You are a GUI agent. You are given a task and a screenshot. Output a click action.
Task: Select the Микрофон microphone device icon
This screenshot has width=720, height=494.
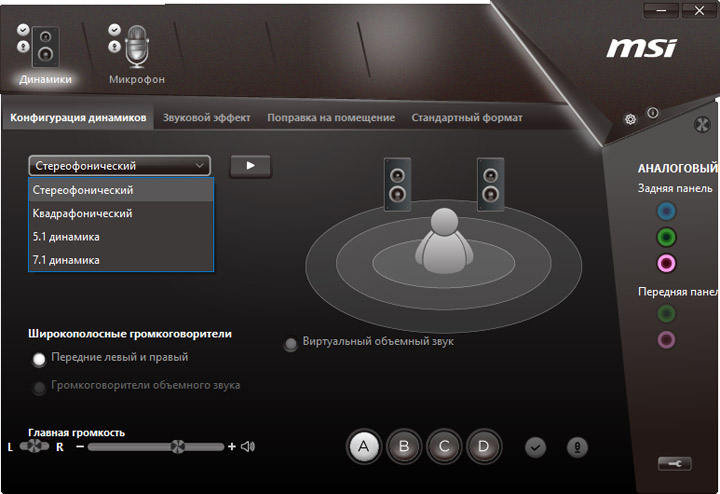pyautogui.click(x=137, y=47)
